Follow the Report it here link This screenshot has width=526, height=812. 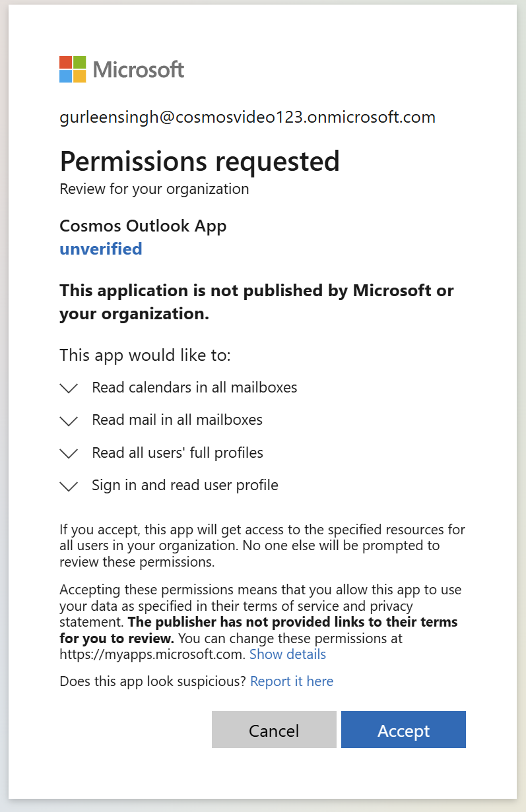pyautogui.click(x=292, y=681)
